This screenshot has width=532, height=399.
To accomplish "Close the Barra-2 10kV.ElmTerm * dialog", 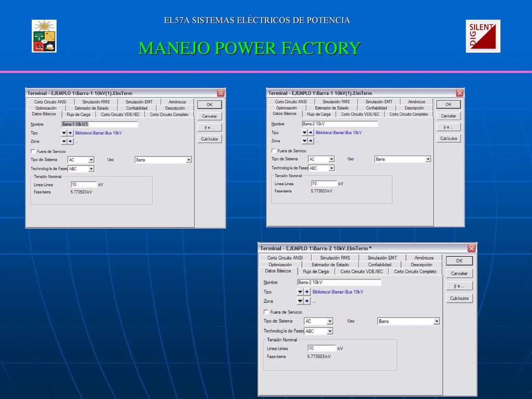I will tap(472, 248).
